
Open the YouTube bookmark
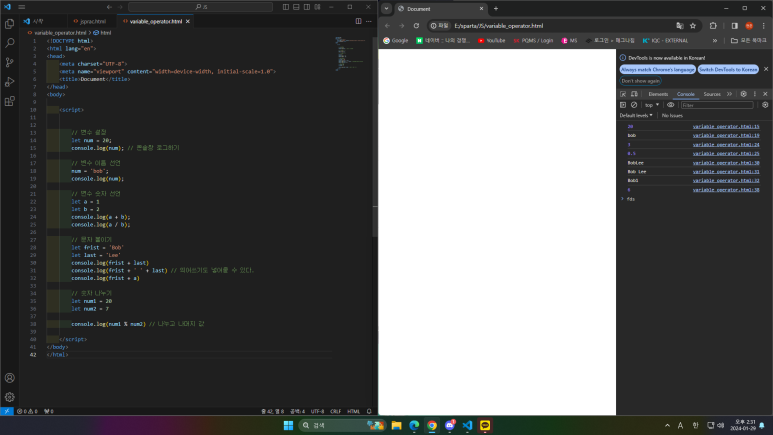492,40
